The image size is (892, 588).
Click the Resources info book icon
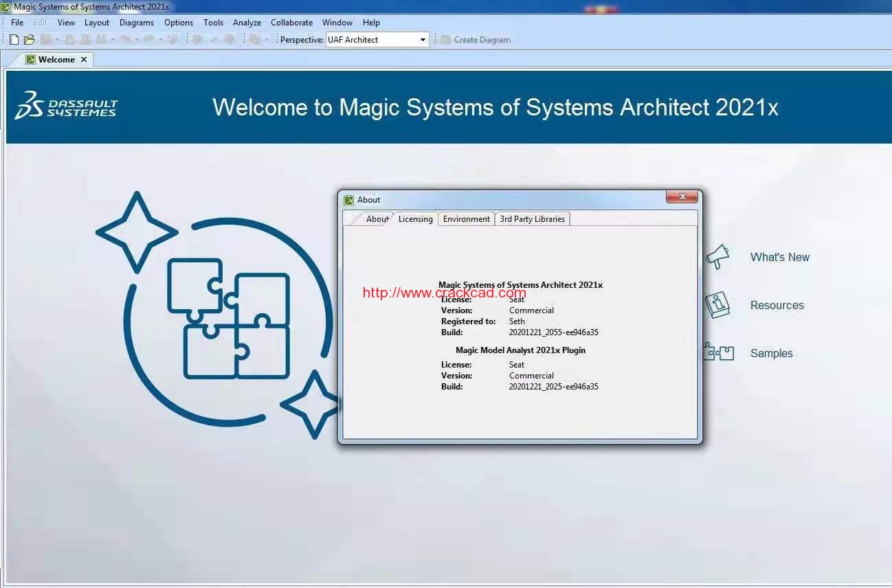pyautogui.click(x=717, y=305)
